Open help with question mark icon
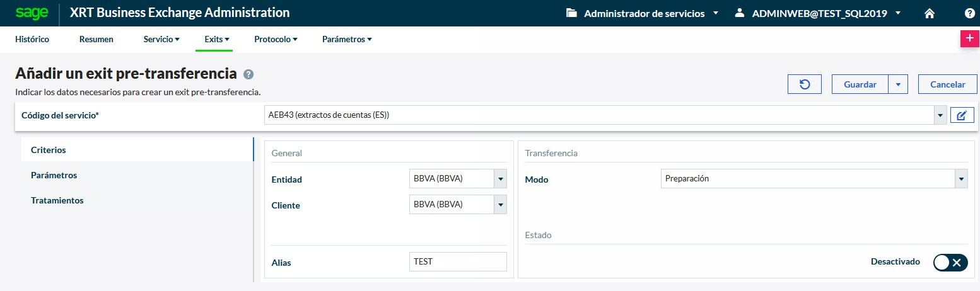980x291 pixels. tap(969, 13)
